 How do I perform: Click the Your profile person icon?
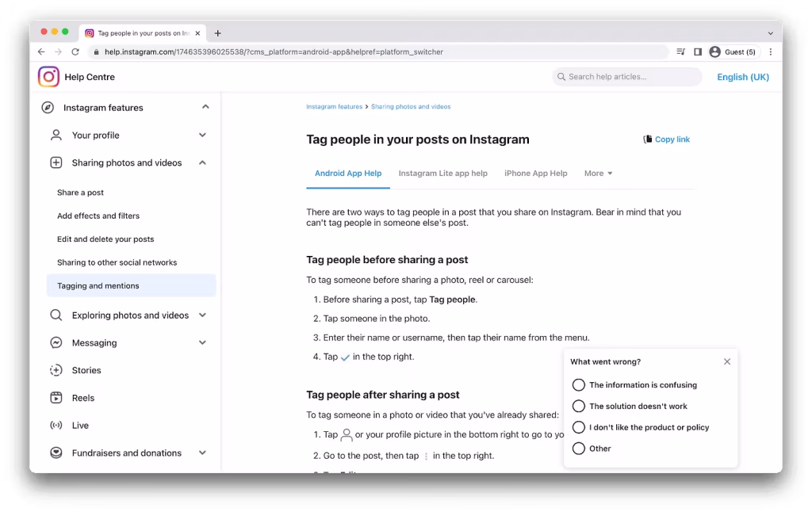(x=56, y=135)
